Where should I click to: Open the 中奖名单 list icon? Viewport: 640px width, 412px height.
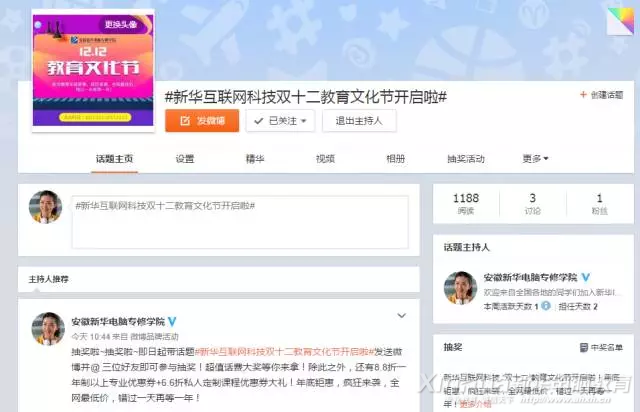[584, 347]
